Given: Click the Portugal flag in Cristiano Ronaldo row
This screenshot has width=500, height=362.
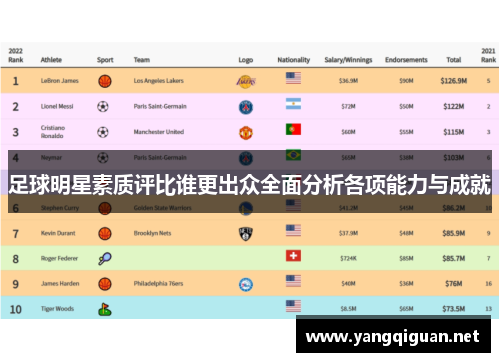Looking at the screenshot, I should click(293, 129).
